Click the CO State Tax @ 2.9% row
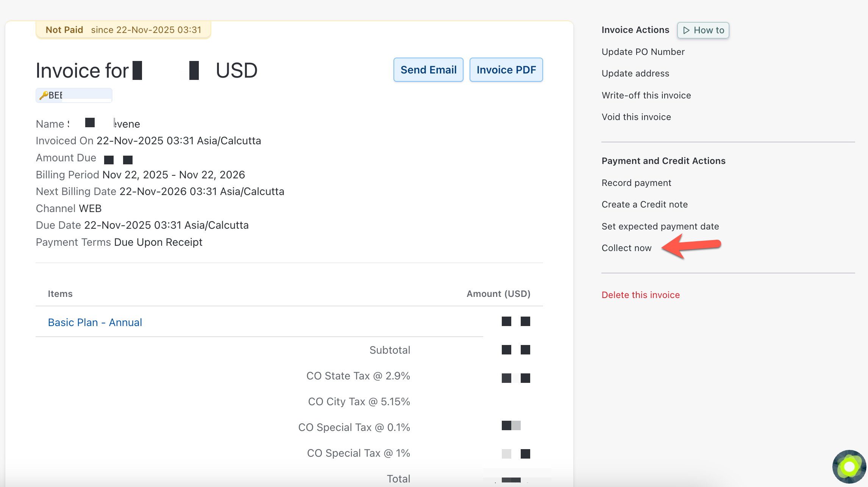 click(x=358, y=376)
